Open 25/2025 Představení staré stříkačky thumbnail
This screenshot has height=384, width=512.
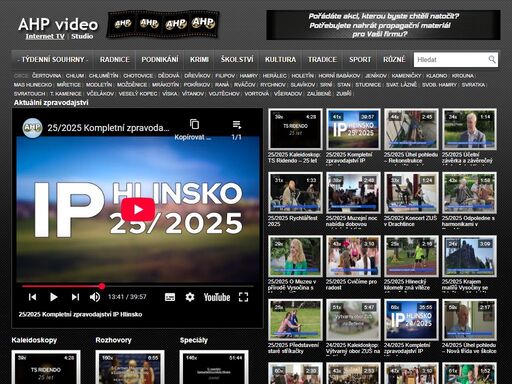tap(295, 320)
